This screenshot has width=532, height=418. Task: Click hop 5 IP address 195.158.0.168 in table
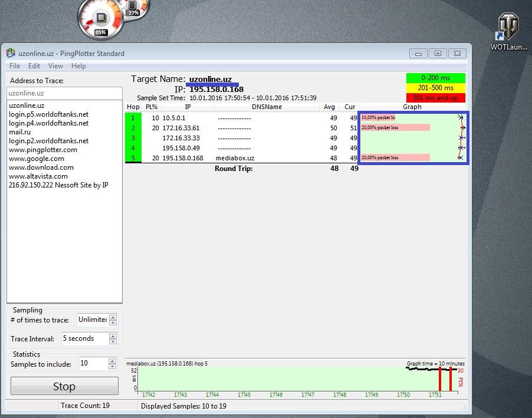pyautogui.click(x=182, y=158)
